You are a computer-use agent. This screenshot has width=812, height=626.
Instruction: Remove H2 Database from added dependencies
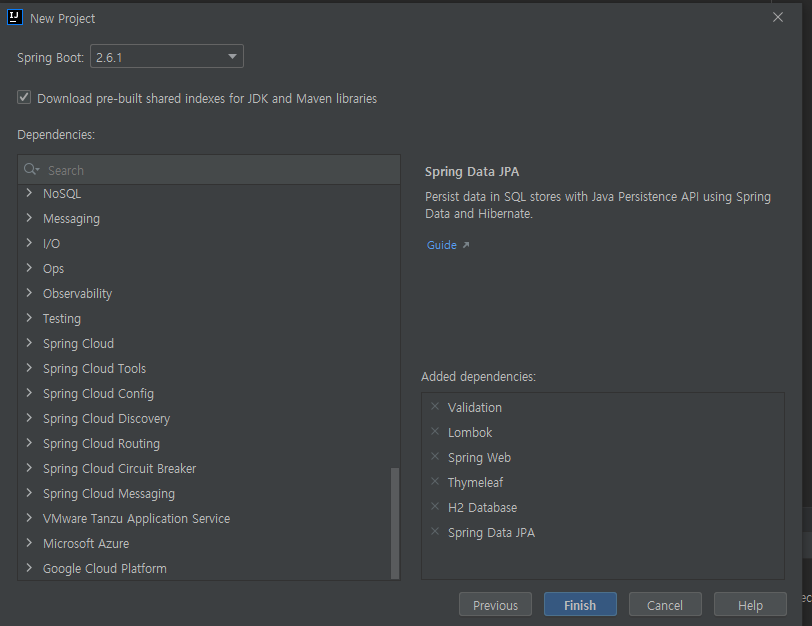click(435, 506)
